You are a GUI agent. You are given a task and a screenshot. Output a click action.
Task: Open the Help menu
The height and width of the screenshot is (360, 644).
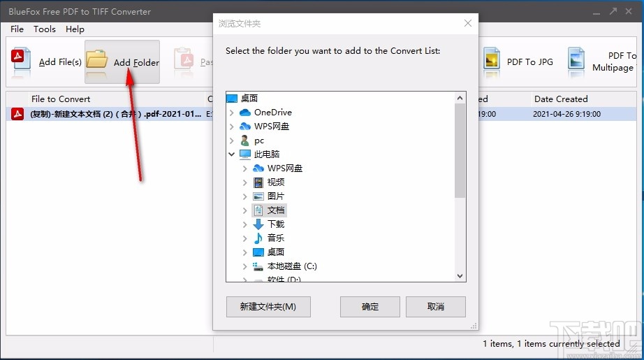(75, 29)
